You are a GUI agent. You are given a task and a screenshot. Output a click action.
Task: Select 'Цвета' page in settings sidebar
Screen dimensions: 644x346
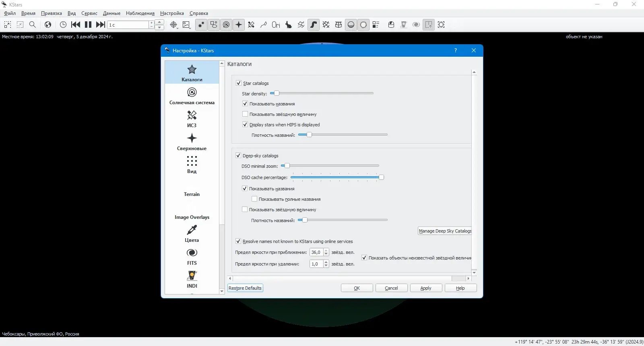pyautogui.click(x=192, y=234)
